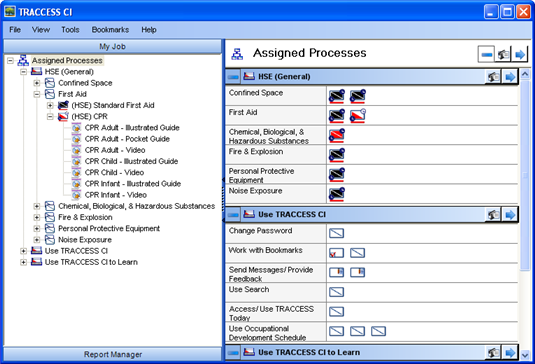Image resolution: width=535 pixels, height=364 pixels.
Task: Select CPR Child - Illustrated Guide item
Action: (x=131, y=161)
